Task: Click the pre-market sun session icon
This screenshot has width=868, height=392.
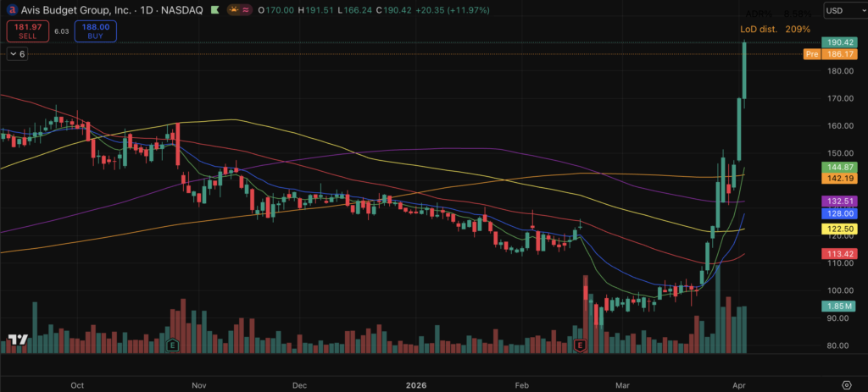Action: (233, 11)
